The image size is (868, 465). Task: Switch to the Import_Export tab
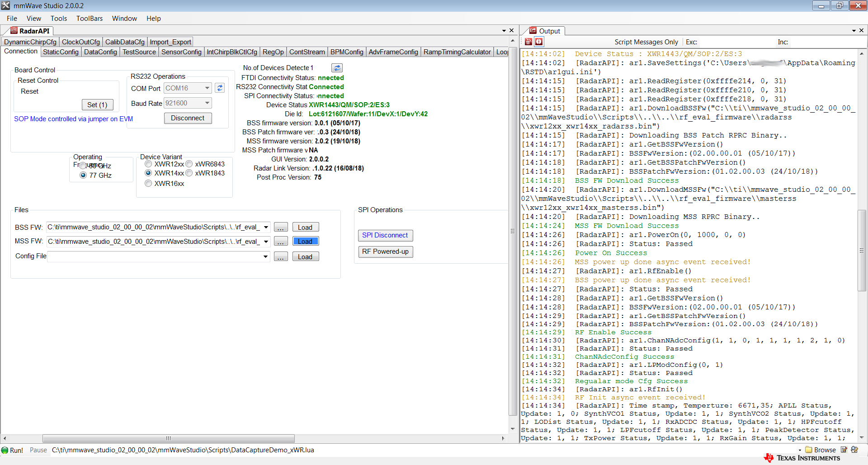click(170, 42)
